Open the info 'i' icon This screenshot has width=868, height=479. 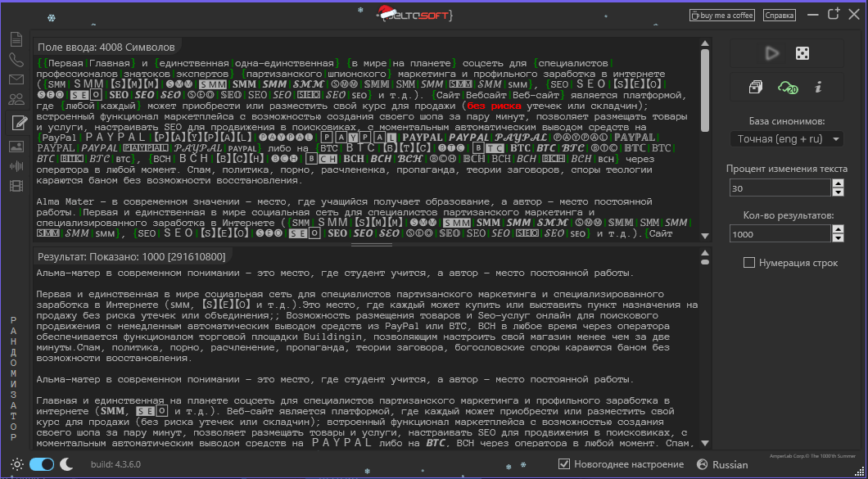[x=818, y=88]
